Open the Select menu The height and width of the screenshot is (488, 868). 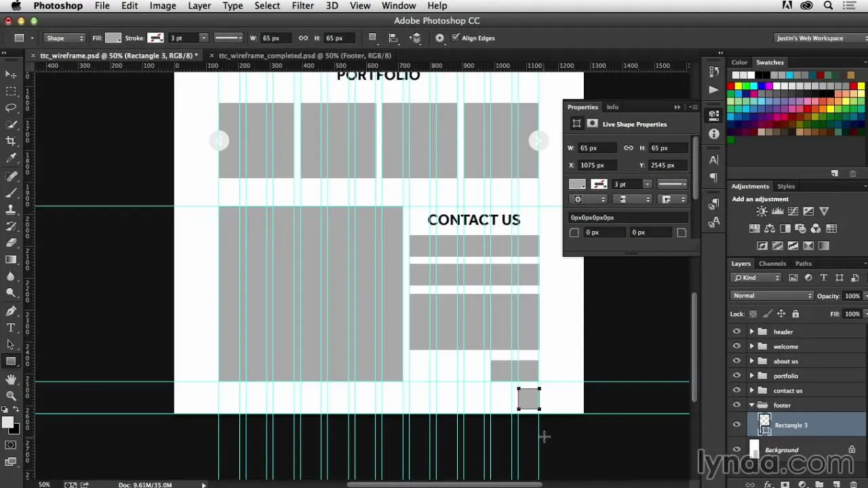pyautogui.click(x=267, y=5)
